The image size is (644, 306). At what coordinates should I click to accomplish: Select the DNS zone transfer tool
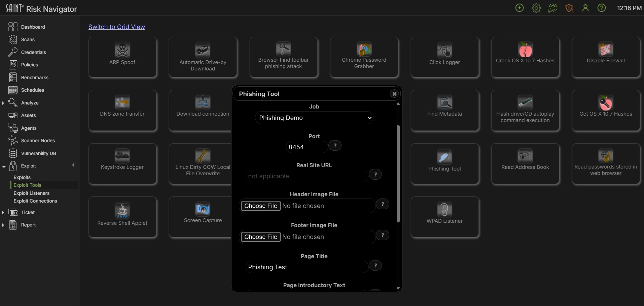pos(122,110)
